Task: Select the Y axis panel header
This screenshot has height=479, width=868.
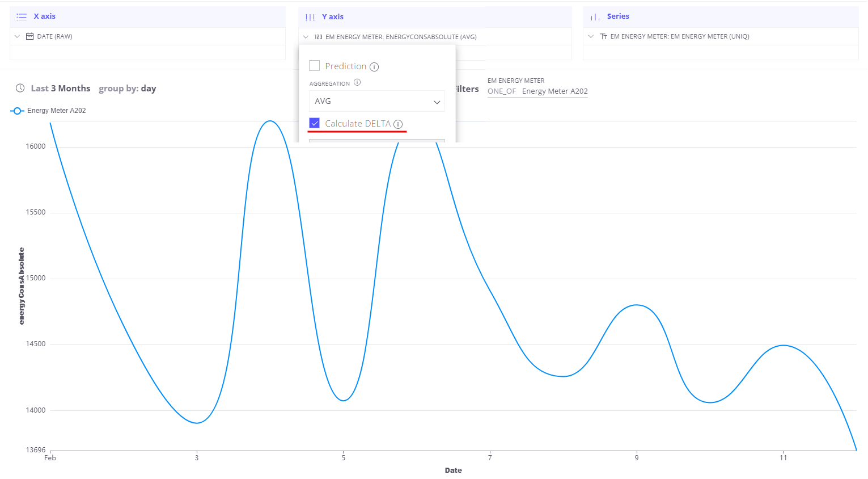Action: click(435, 17)
